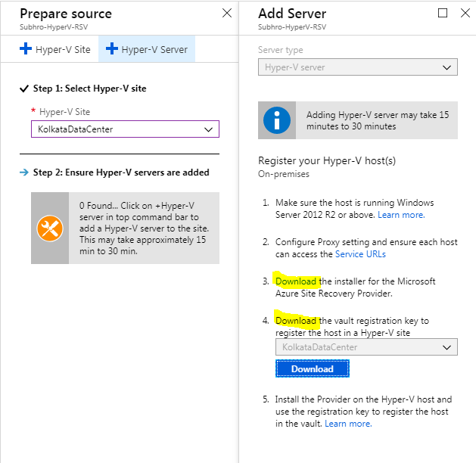This screenshot has width=476, height=463.
Task: Open the Hyper-V Site KolkataDataCenter dropdown
Action: (x=125, y=129)
